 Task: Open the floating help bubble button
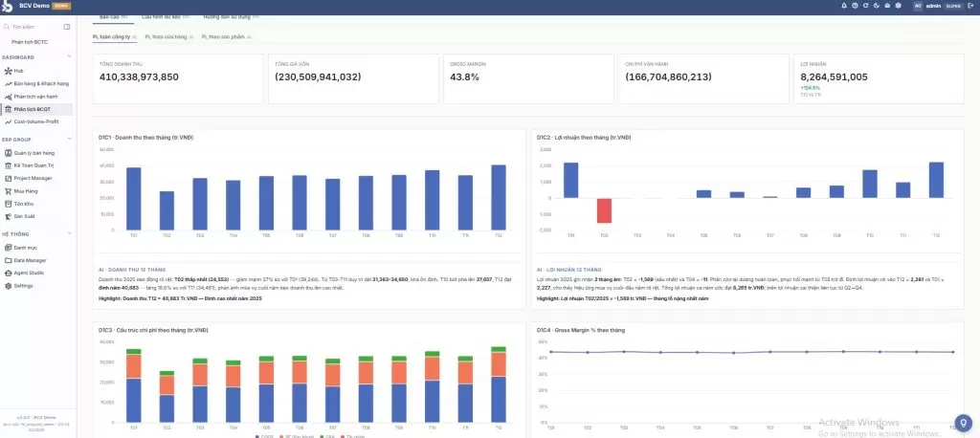point(963,423)
